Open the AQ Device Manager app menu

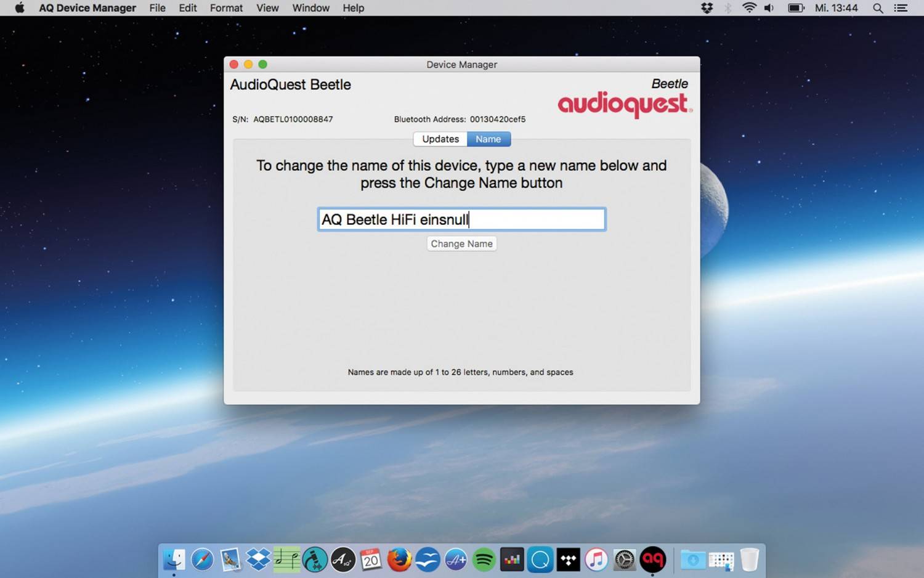pos(87,8)
